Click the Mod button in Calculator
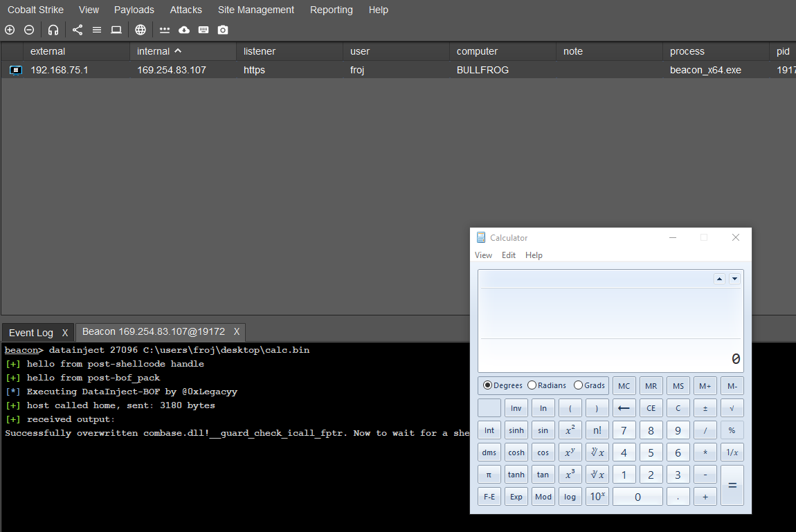 coord(543,497)
